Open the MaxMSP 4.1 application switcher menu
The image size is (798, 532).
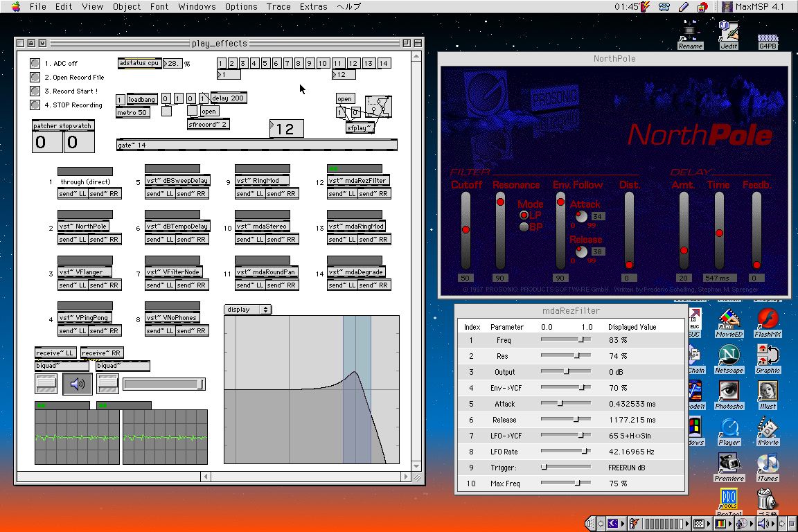(758, 7)
